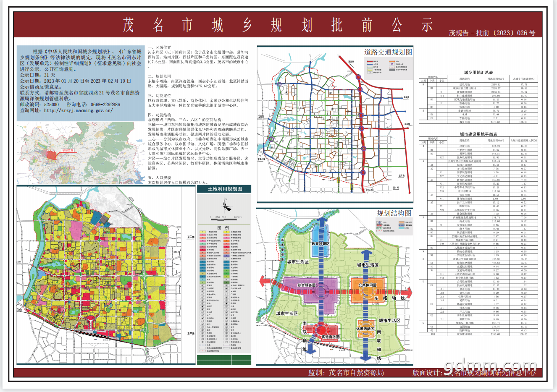The width and height of the screenshot is (557, 392).
Task: Click the postal code 525000
Action: [x=51, y=105]
